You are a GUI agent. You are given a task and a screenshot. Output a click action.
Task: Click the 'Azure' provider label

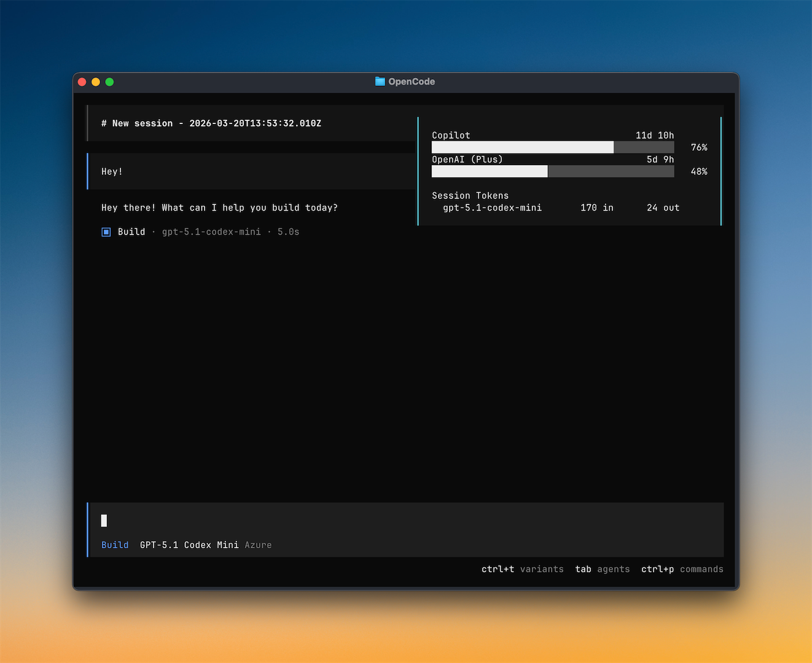click(258, 545)
